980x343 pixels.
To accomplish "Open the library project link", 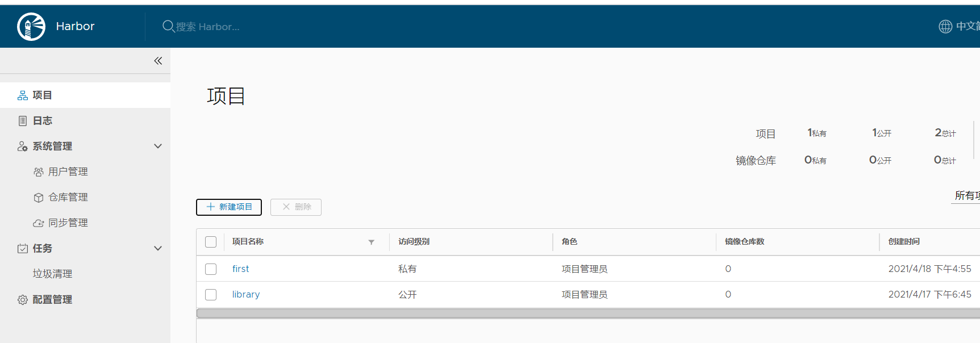I will 246,295.
